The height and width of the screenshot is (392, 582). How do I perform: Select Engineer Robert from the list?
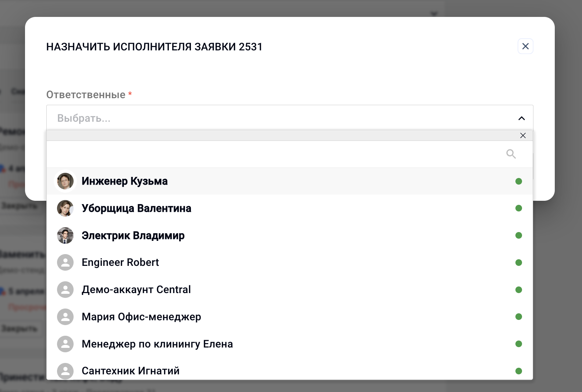290,263
